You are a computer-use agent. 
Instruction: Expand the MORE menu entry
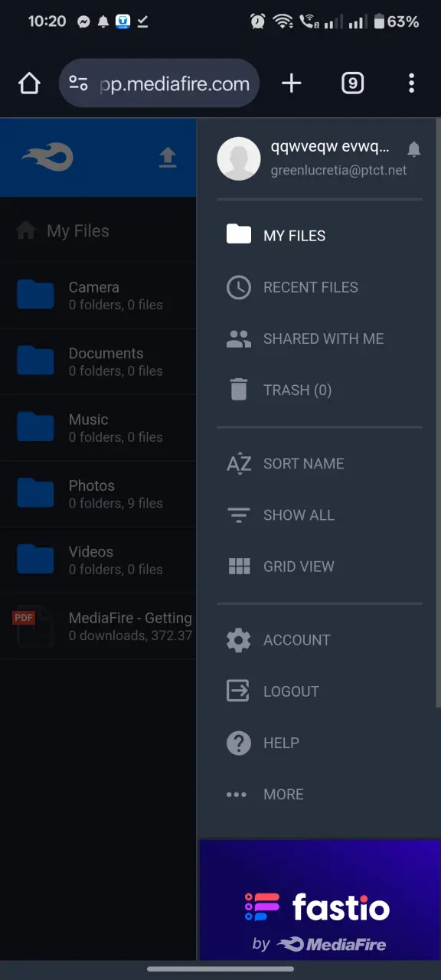pos(319,794)
